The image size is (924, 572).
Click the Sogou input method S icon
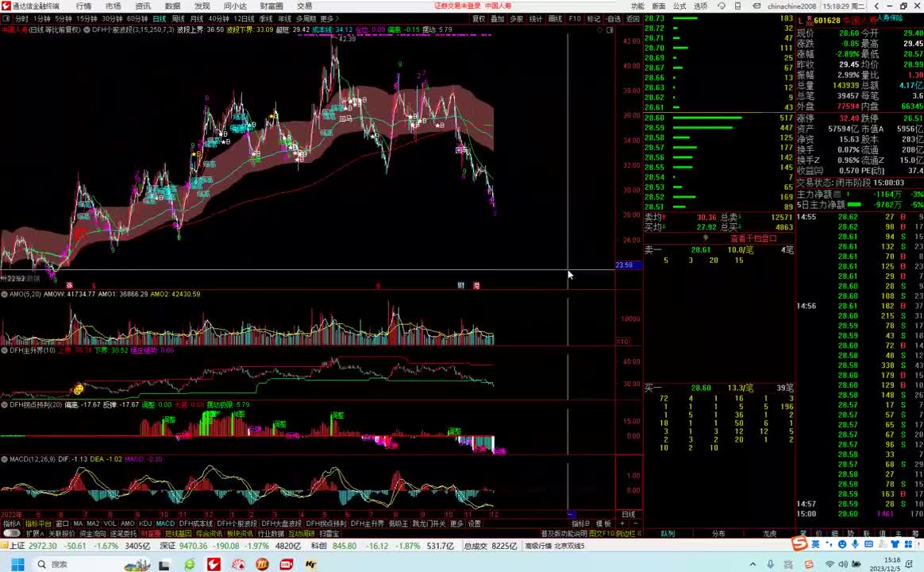tap(799, 543)
